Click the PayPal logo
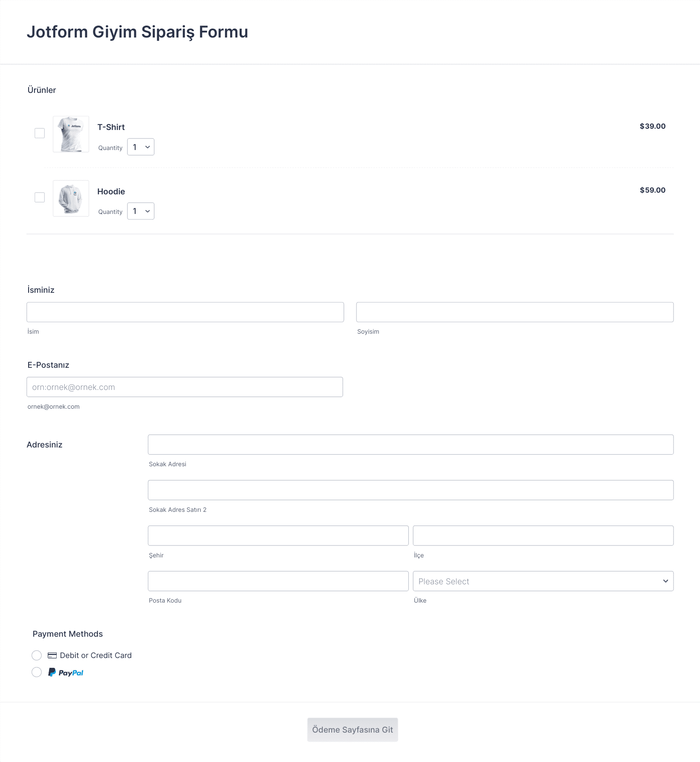Viewport: 700px width, 762px height. 66,673
